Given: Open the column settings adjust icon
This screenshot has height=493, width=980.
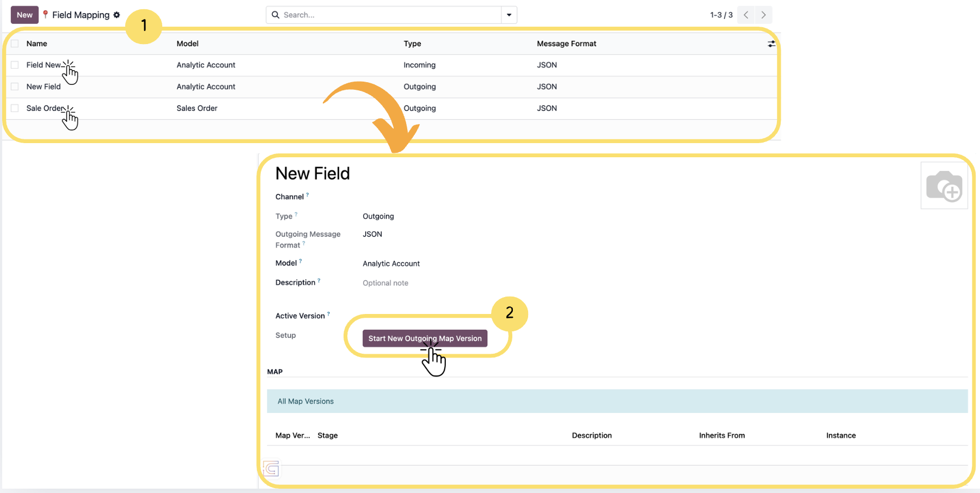Looking at the screenshot, I should [771, 44].
